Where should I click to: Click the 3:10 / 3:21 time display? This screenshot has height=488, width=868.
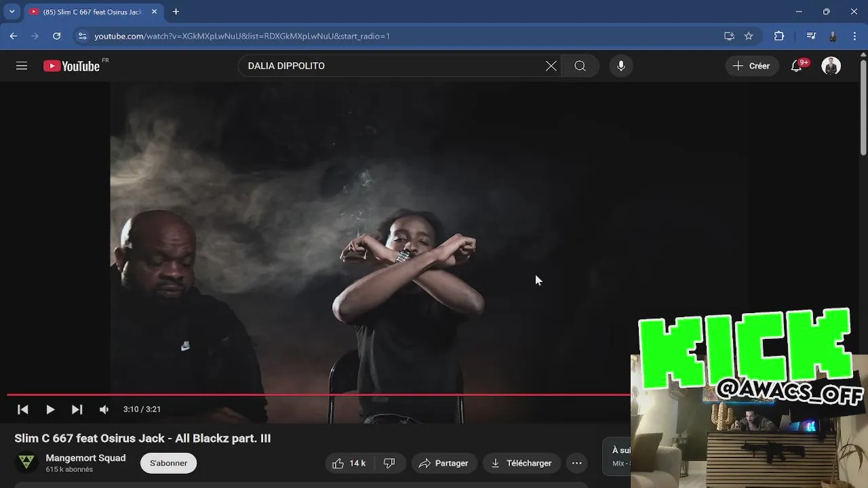(x=142, y=409)
